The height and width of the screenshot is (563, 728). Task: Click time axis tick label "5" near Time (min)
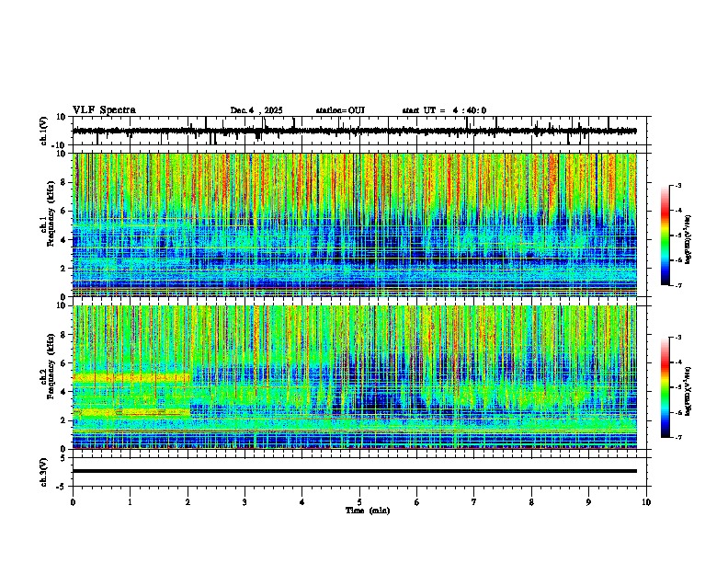(x=359, y=502)
